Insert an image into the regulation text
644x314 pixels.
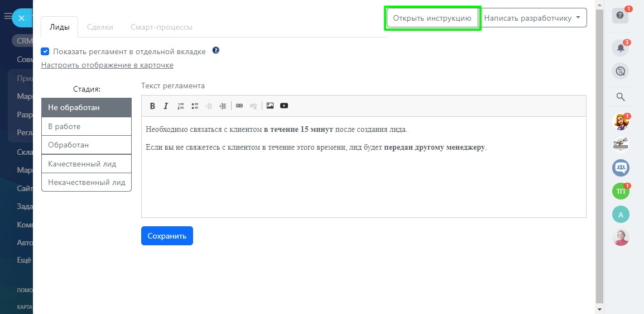click(270, 106)
